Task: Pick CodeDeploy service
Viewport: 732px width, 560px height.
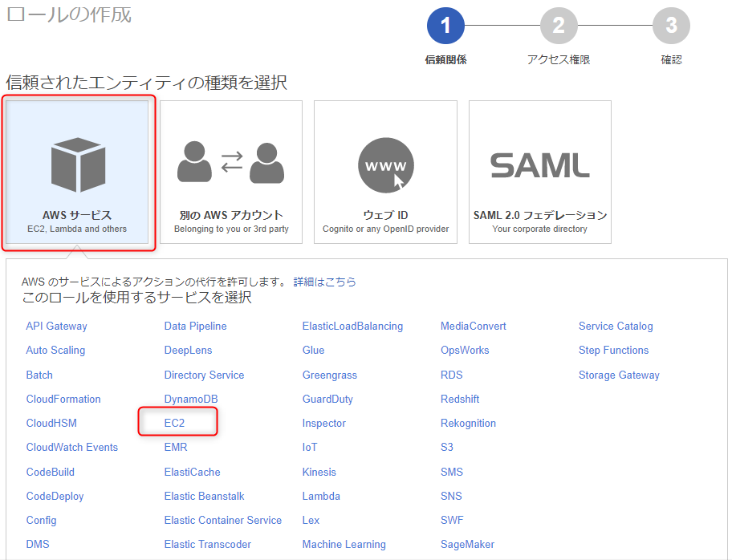Action: point(55,497)
